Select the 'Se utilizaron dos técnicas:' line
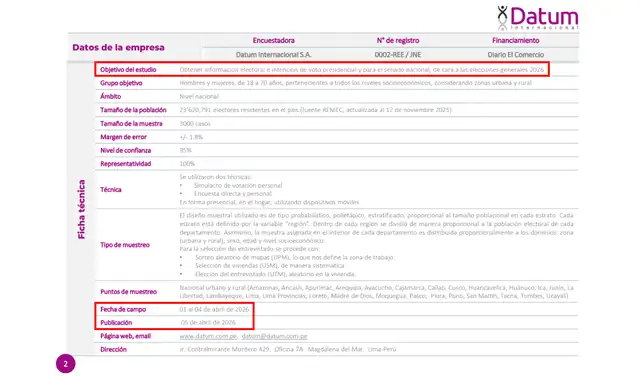This screenshot has height=376, width=640. [216, 177]
